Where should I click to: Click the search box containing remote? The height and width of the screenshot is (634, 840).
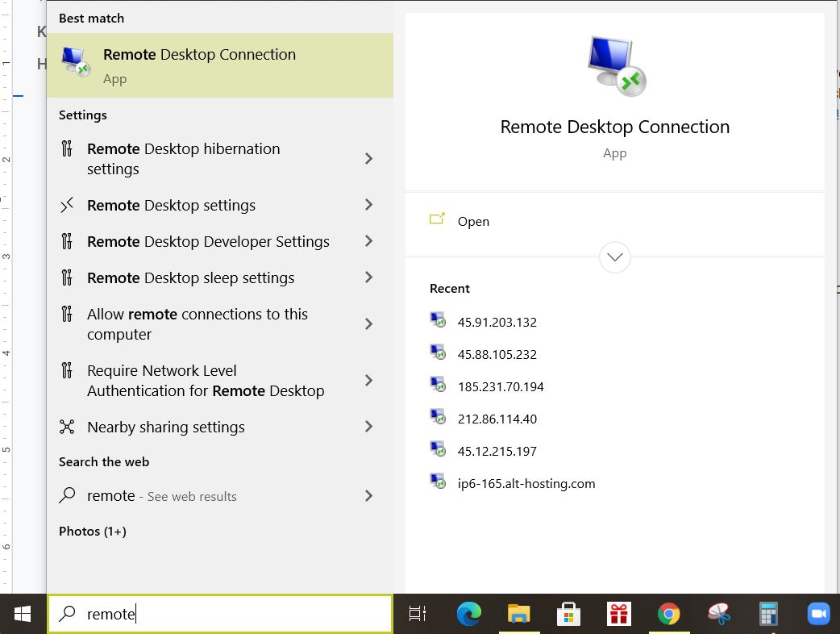[x=234, y=615]
